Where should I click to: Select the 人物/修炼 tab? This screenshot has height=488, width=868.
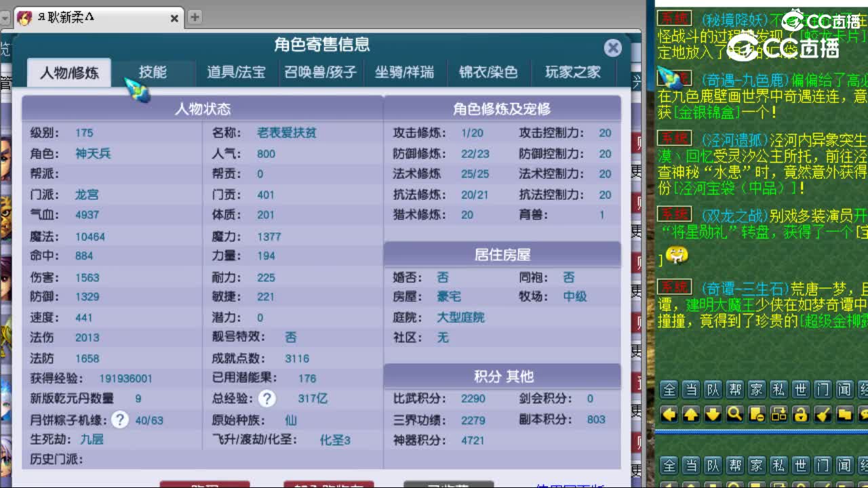click(x=69, y=73)
